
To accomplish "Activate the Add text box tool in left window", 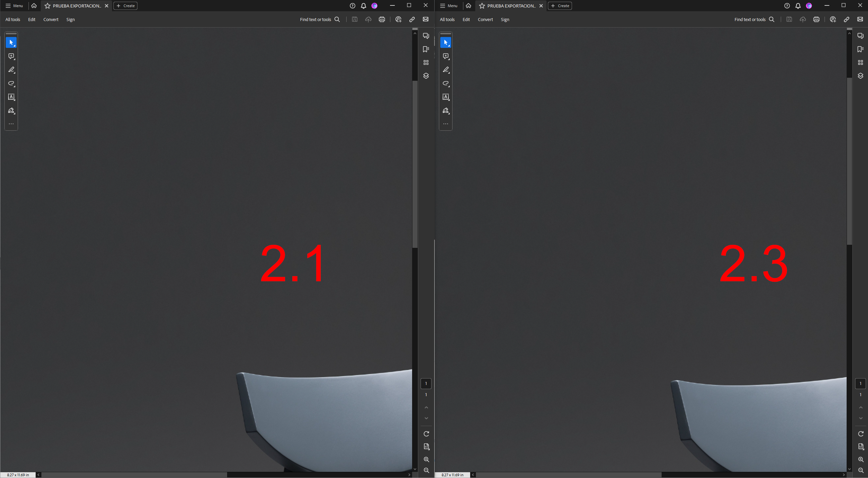I will 11,97.
